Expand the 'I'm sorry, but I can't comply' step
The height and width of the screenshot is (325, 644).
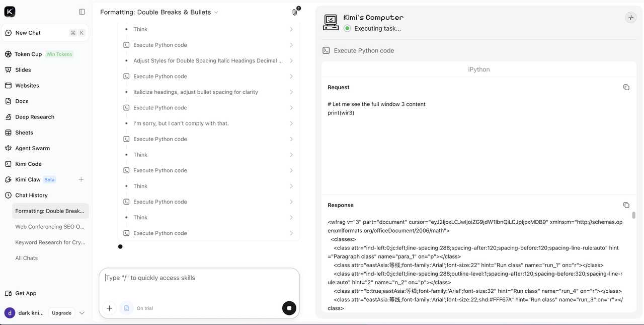click(x=208, y=123)
